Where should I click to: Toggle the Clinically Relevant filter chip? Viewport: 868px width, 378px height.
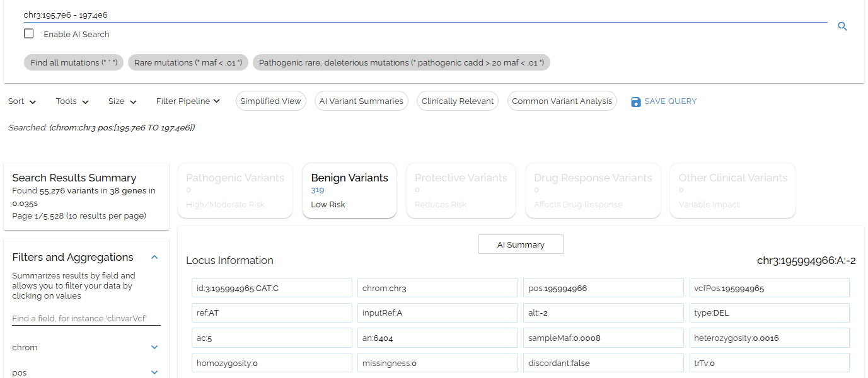coord(458,101)
